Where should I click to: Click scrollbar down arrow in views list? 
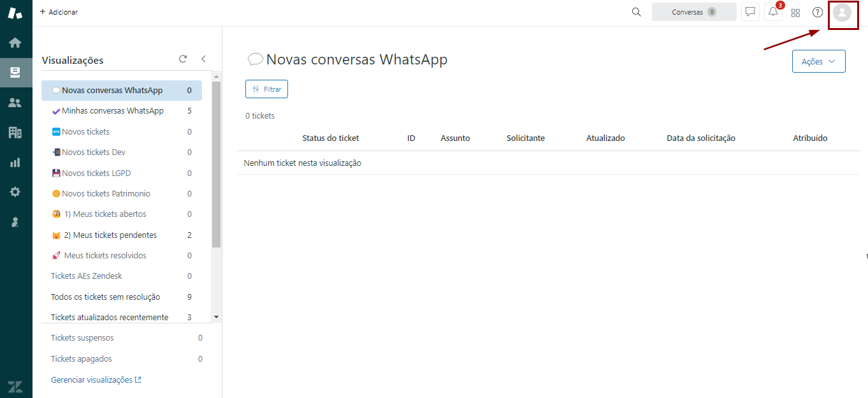216,317
